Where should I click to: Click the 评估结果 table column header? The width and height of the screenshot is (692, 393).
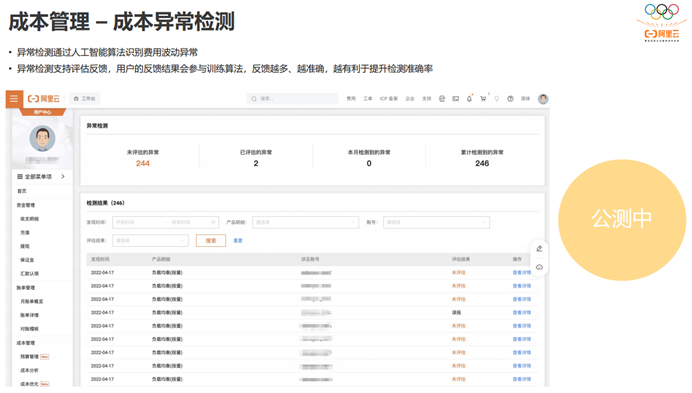[461, 259]
